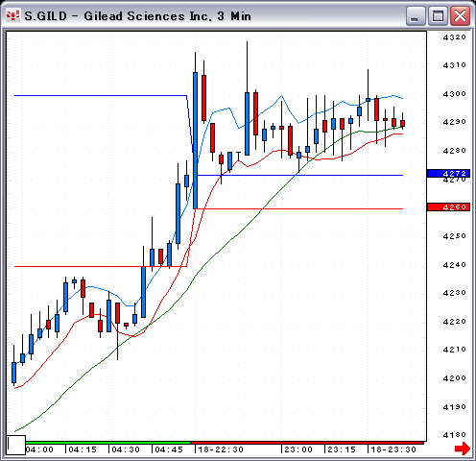Click the 4230 price scale label
This screenshot has width=476, height=461.
454,293
